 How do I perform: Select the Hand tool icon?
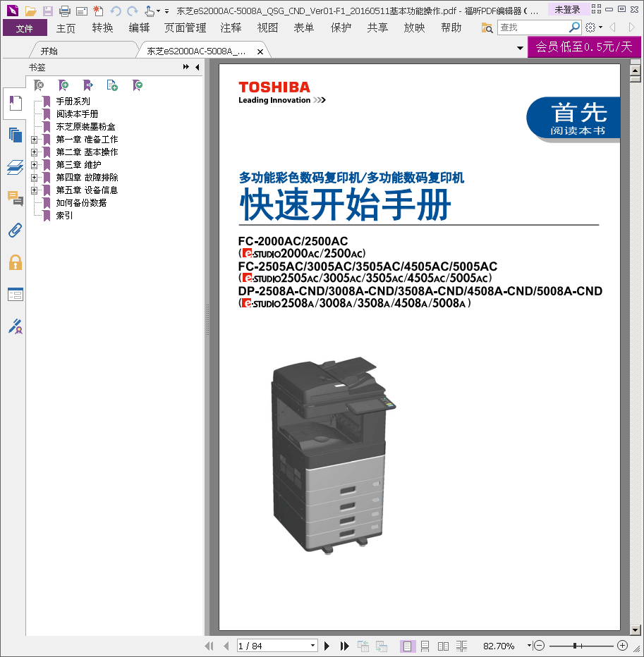(x=150, y=11)
